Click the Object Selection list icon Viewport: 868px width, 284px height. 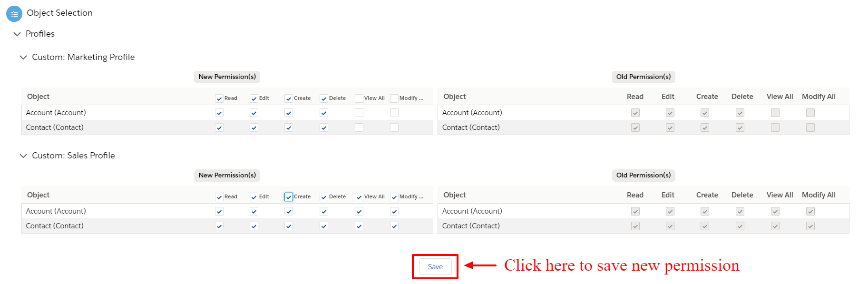14,14
